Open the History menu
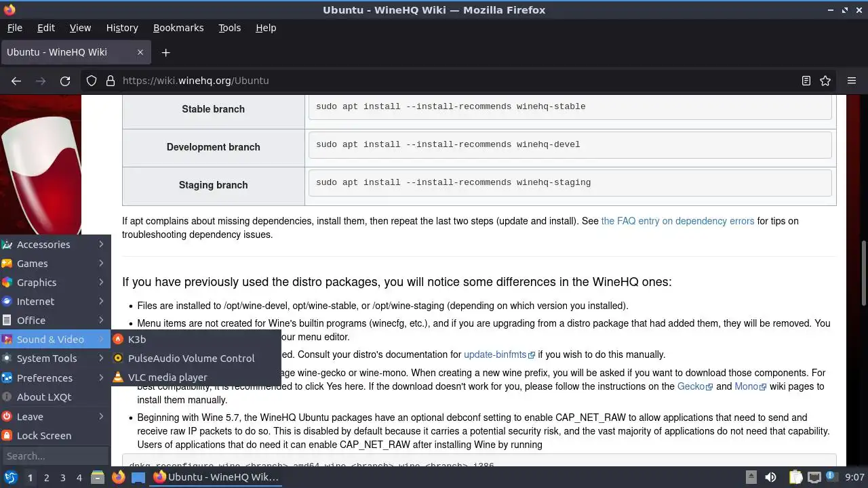This screenshot has width=868, height=488. pos(122,28)
